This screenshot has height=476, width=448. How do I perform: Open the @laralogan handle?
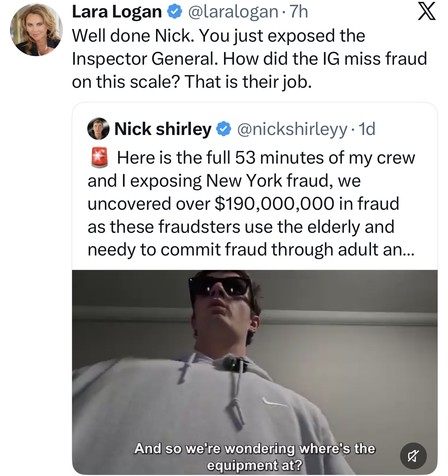[233, 12]
